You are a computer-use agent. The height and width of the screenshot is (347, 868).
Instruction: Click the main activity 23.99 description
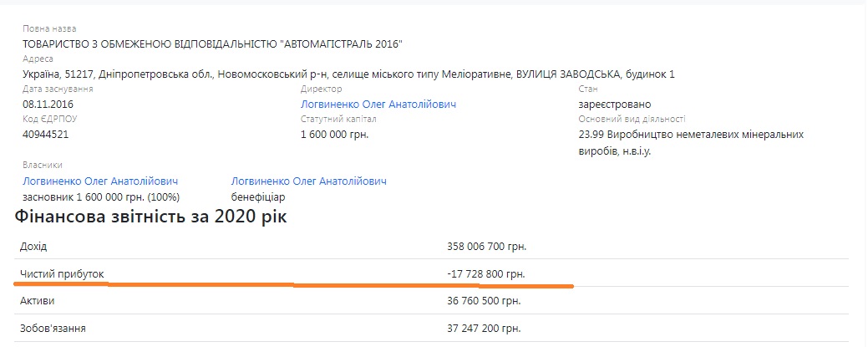691,142
